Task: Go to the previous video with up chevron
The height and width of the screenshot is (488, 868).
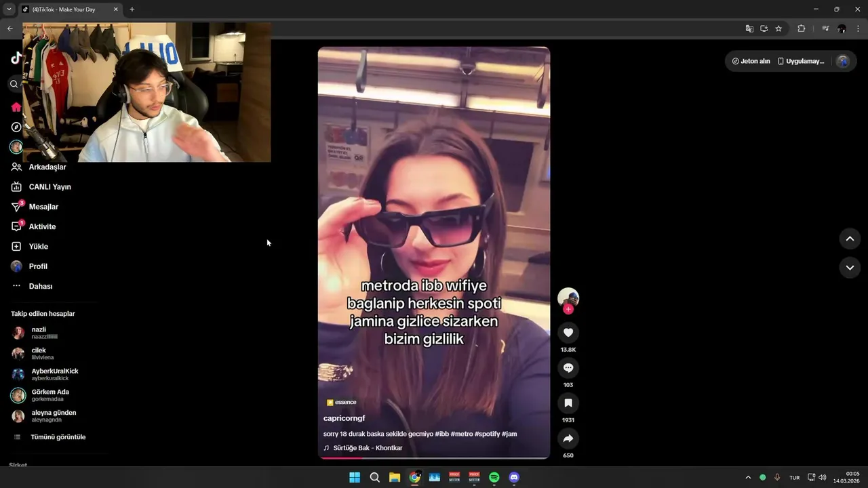Action: tap(850, 239)
